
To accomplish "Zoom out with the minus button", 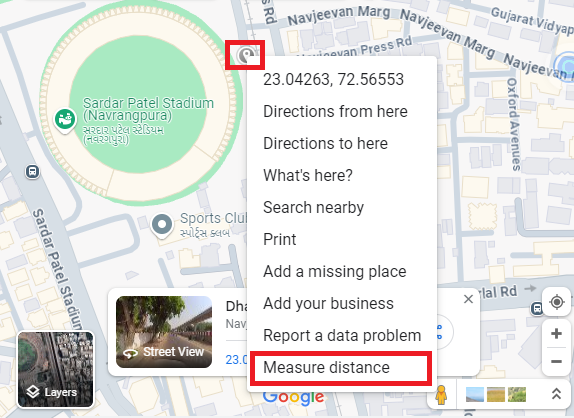I will pos(556,362).
